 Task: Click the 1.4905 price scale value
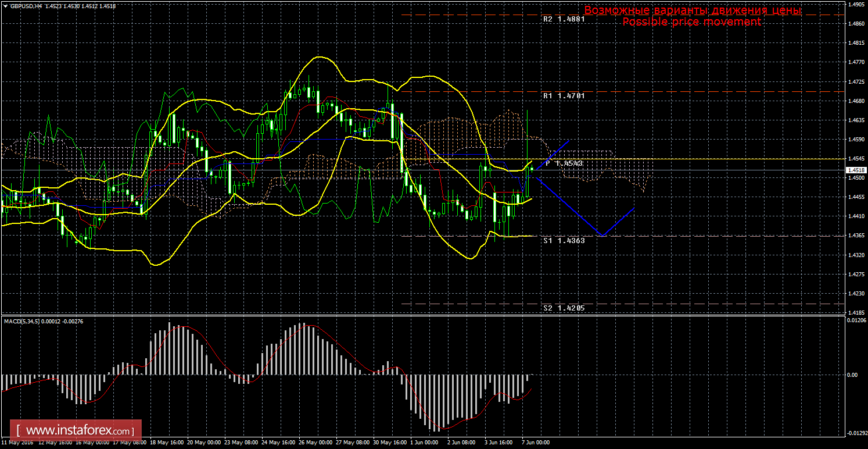pyautogui.click(x=855, y=4)
